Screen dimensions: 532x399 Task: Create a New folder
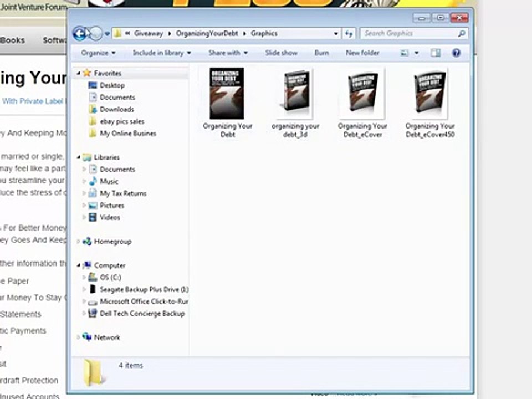click(x=362, y=53)
